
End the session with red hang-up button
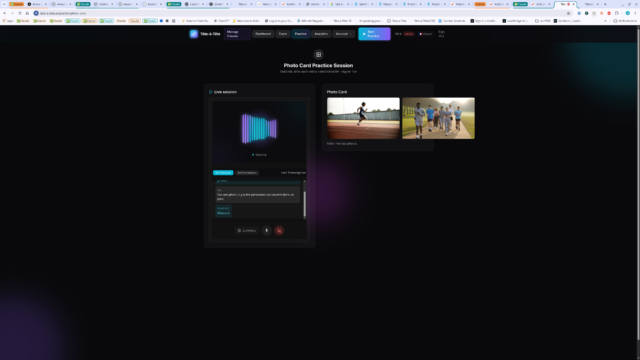click(x=279, y=231)
